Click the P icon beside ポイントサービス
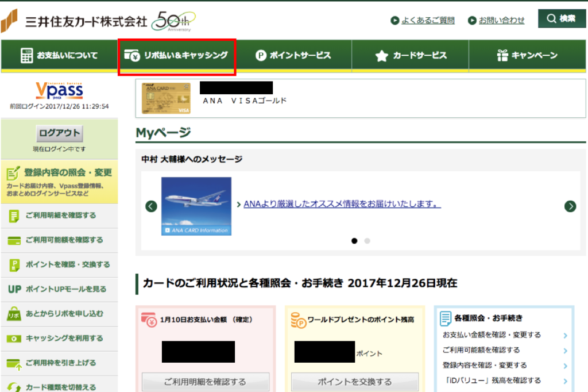This screenshot has width=588, height=392. tap(261, 56)
